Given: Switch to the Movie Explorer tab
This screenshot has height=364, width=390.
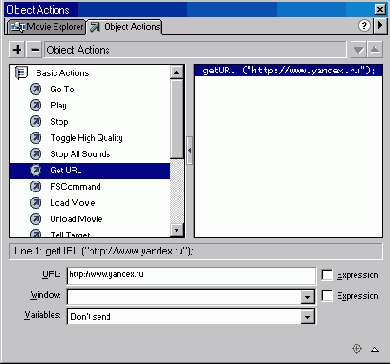Looking at the screenshot, I should 46,27.
